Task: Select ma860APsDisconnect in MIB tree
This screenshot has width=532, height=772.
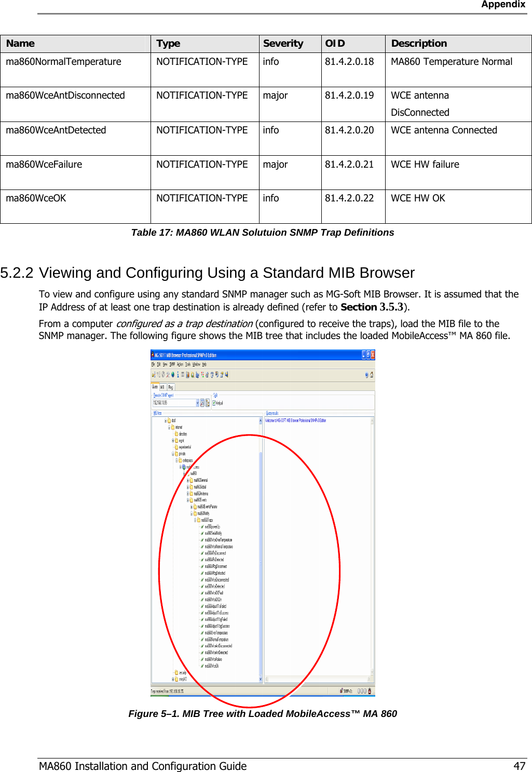Action: [x=215, y=553]
